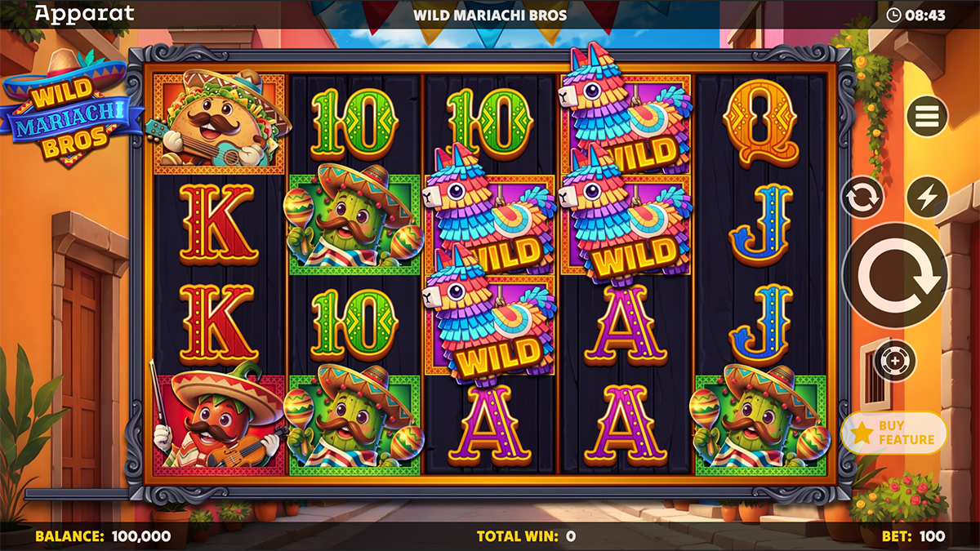Click the clock time display
This screenshot has height=551, width=980.
[915, 15]
